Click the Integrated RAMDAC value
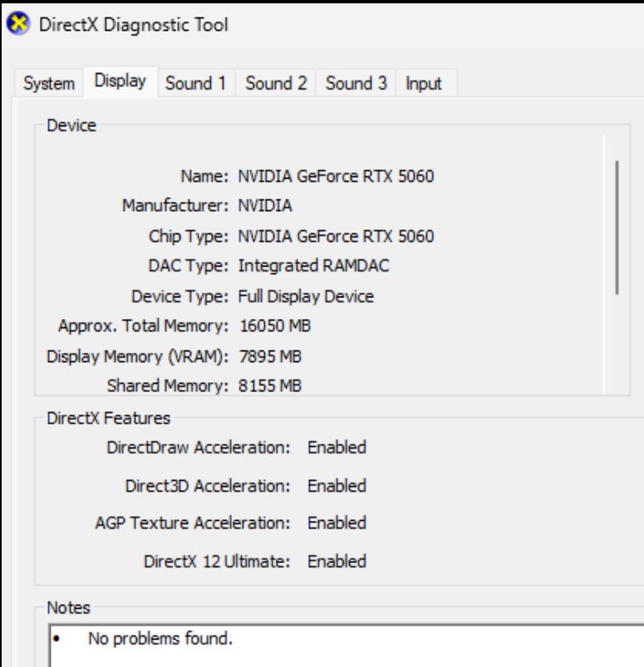The image size is (644, 667). pyautogui.click(x=314, y=266)
